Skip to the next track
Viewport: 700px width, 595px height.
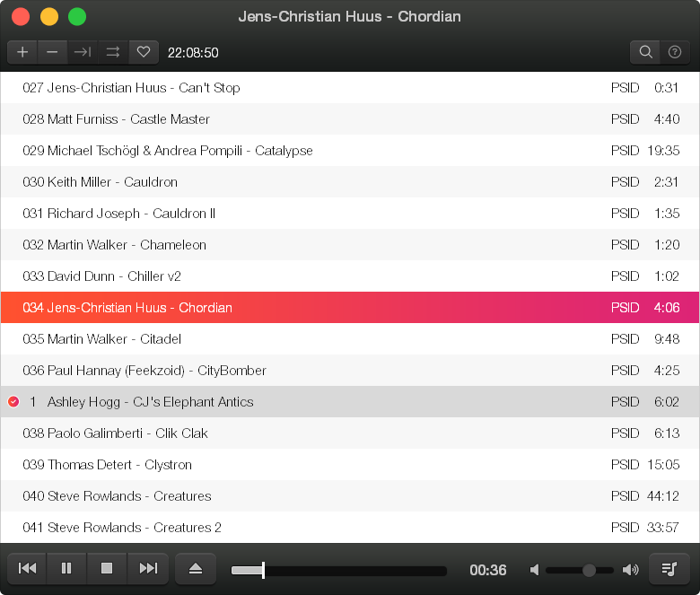(148, 568)
